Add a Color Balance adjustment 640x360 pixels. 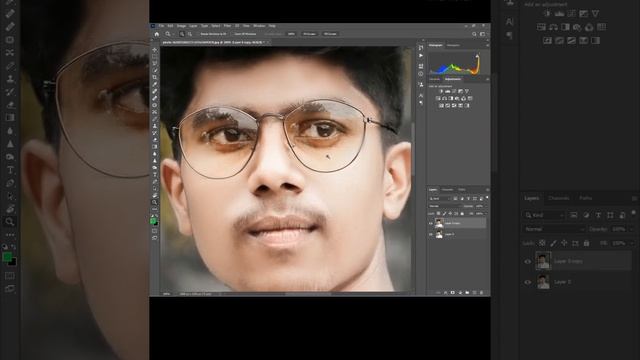tap(444, 98)
